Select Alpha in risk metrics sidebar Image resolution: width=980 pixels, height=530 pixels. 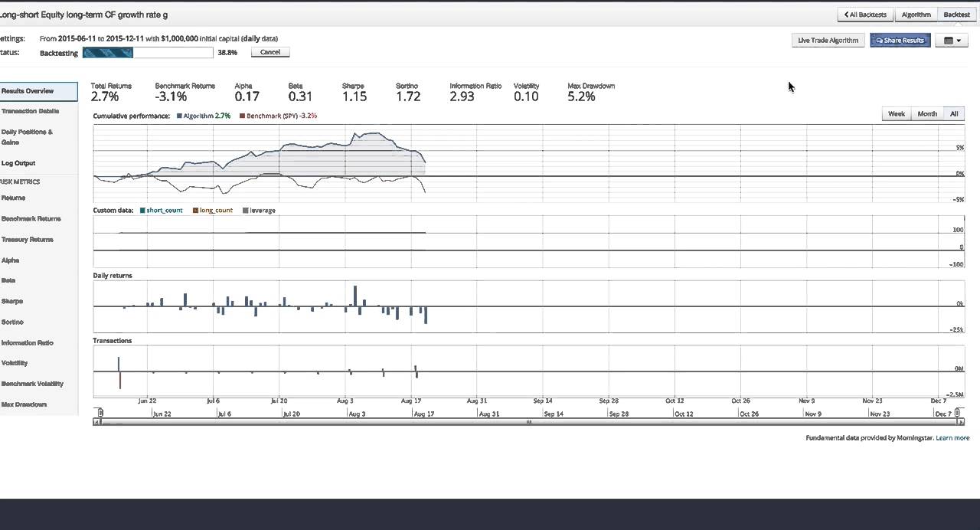point(10,260)
